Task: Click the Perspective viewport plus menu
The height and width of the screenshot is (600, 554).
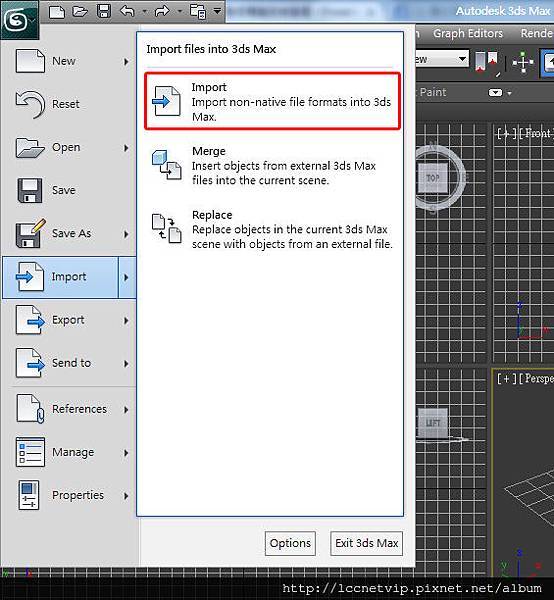Action: 507,379
